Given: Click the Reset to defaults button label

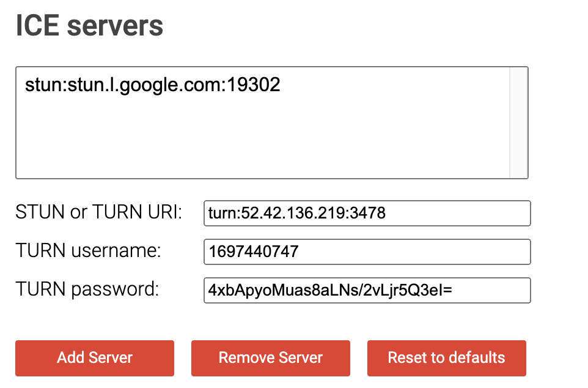Looking at the screenshot, I should pos(446,358).
